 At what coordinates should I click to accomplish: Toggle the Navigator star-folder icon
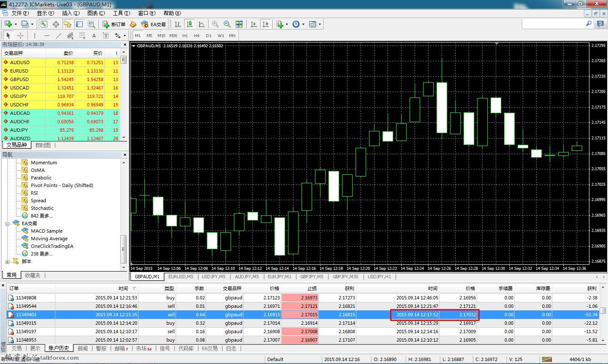coord(68,24)
